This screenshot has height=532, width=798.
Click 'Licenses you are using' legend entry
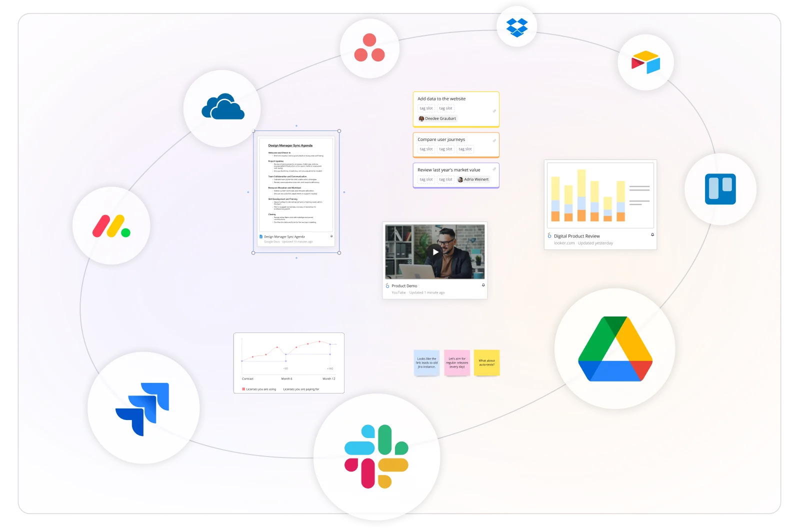point(259,389)
